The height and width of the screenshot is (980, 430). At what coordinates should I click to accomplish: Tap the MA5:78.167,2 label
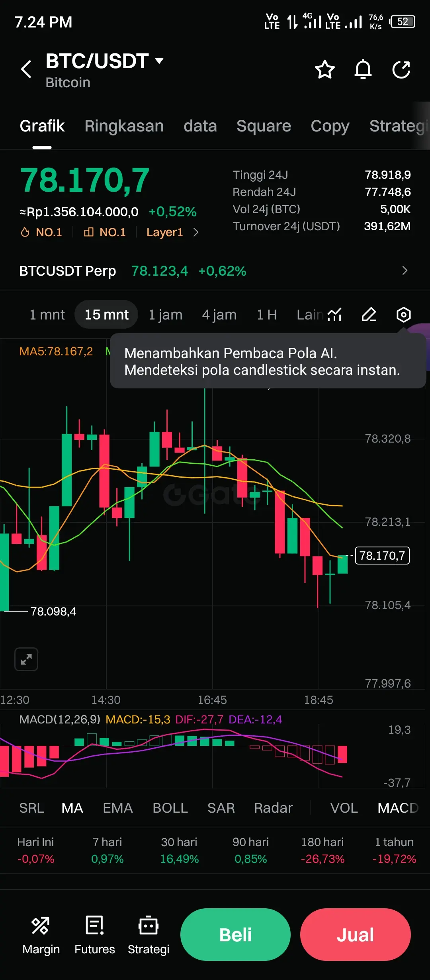coord(56,351)
